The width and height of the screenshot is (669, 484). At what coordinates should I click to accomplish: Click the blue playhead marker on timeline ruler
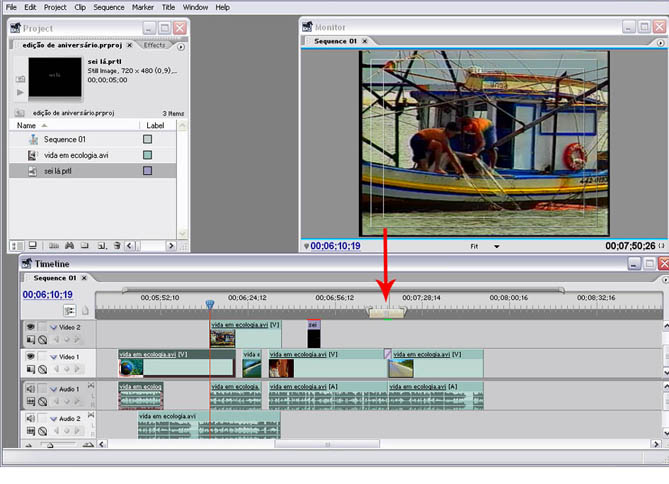pos(210,304)
